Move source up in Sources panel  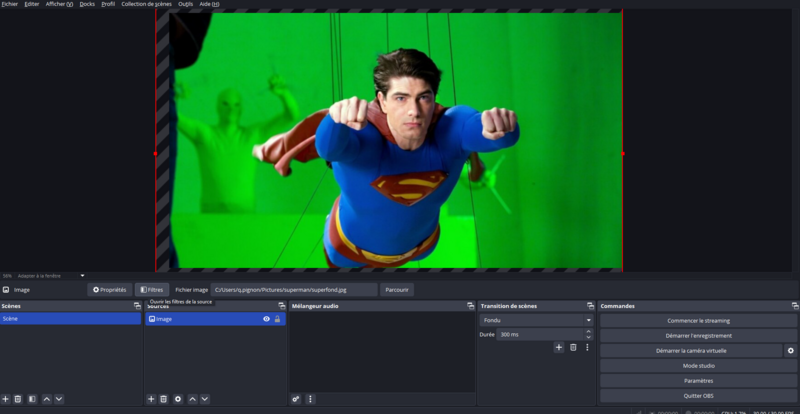coord(192,399)
